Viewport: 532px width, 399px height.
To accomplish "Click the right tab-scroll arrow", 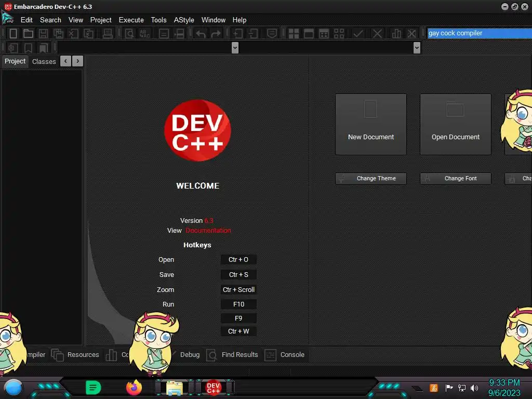I will pyautogui.click(x=78, y=61).
